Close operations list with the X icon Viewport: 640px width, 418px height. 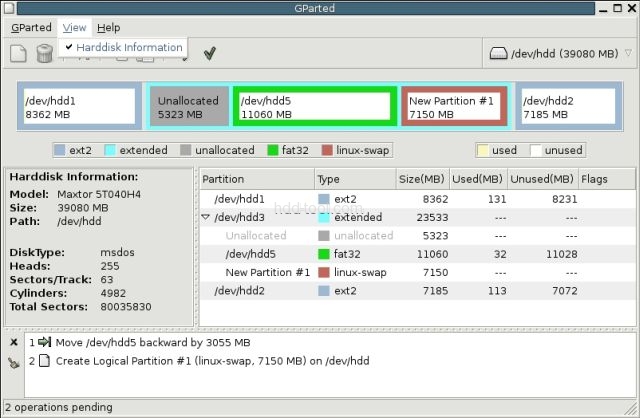14,342
